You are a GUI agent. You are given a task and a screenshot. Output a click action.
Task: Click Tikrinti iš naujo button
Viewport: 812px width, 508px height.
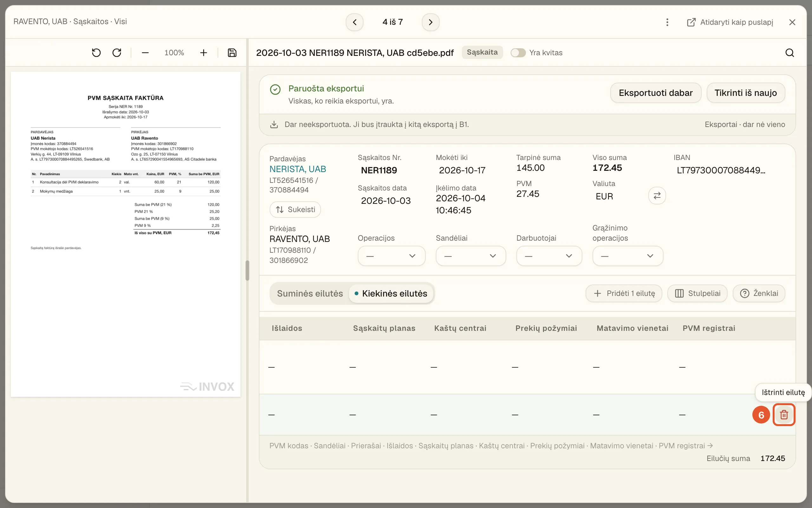pyautogui.click(x=746, y=93)
